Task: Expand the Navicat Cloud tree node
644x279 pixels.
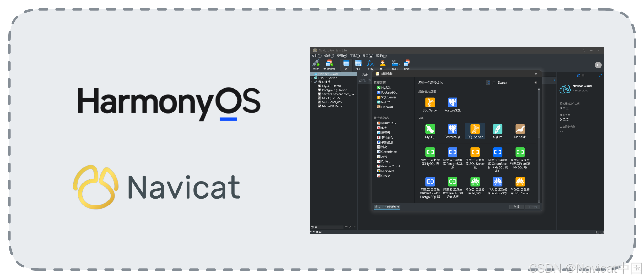Action: [312, 74]
